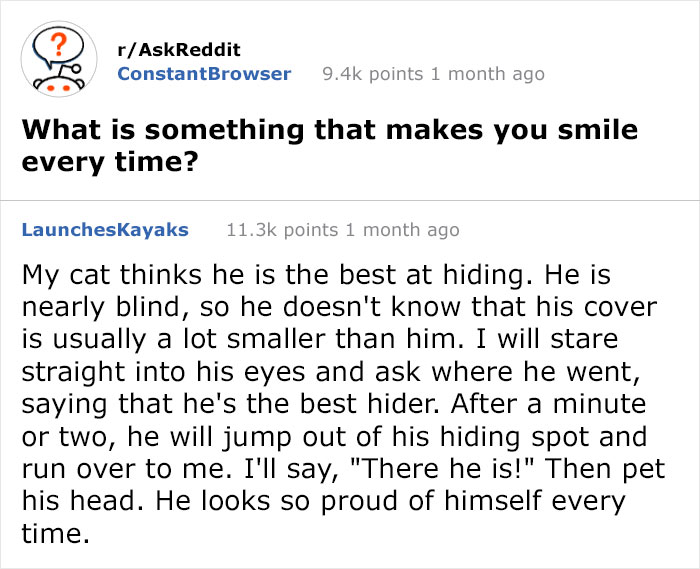Open the r/AskReddit subreddit link

click(x=179, y=50)
